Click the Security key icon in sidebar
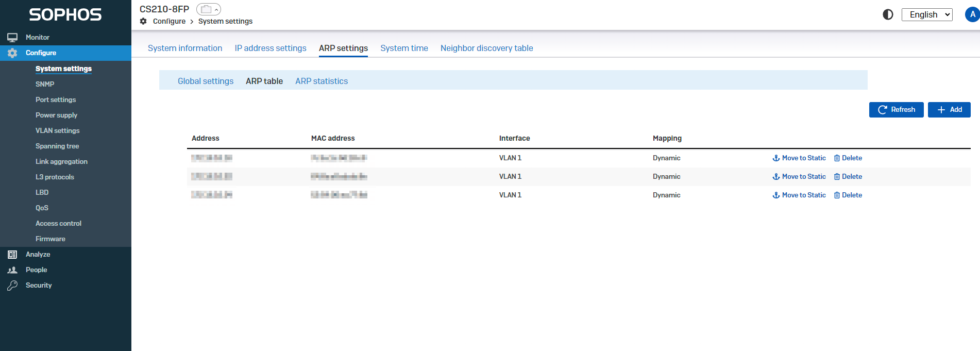The image size is (980, 351). (x=12, y=286)
